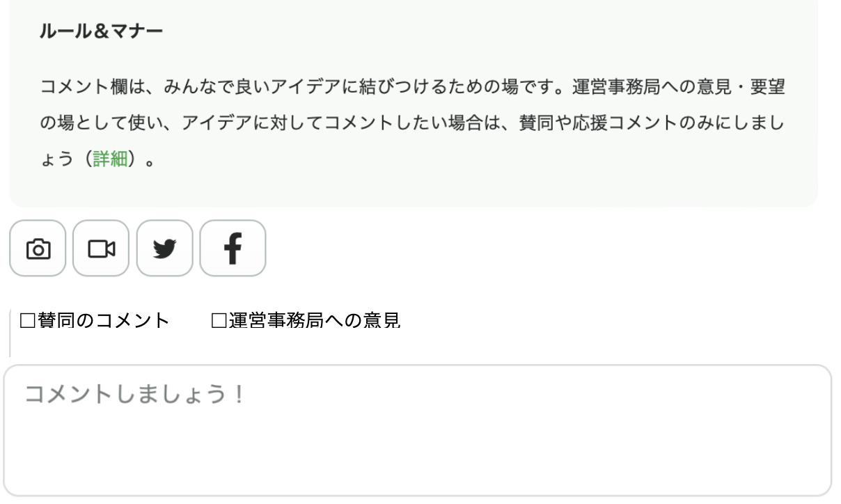Click the Facebook "f" icon button

[x=233, y=249]
